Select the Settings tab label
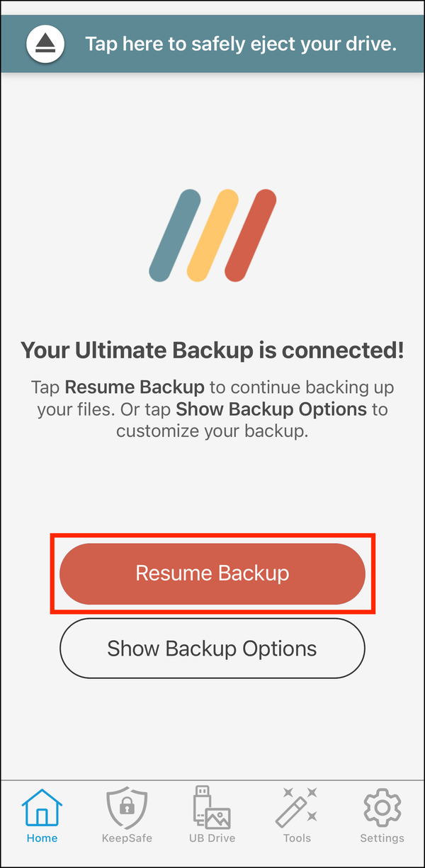The width and height of the screenshot is (425, 868). (x=382, y=838)
